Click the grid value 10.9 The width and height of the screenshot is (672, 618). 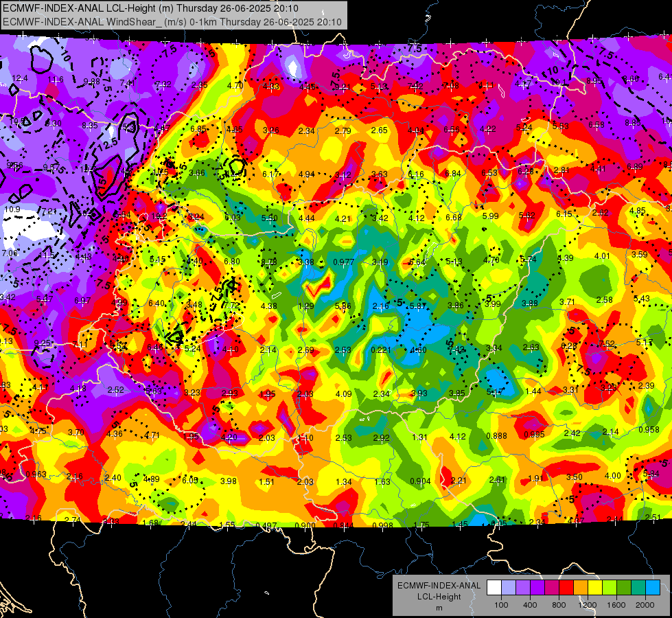[x=12, y=209]
